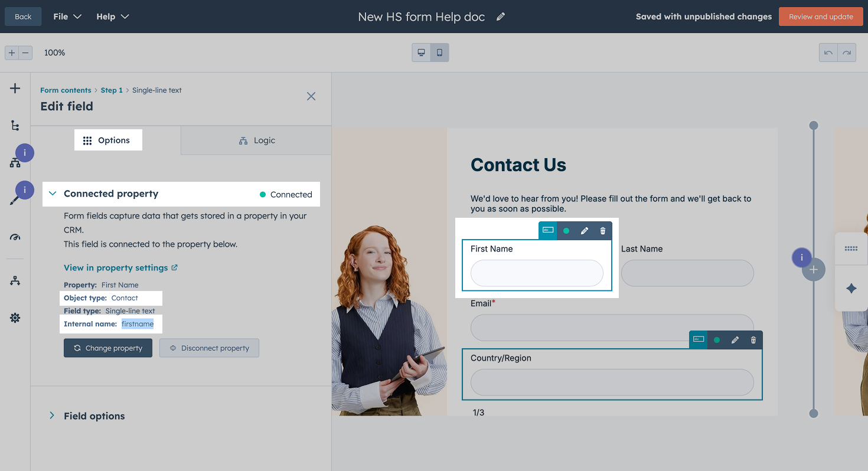This screenshot has width=868, height=471.
Task: Open the File menu
Action: (67, 16)
